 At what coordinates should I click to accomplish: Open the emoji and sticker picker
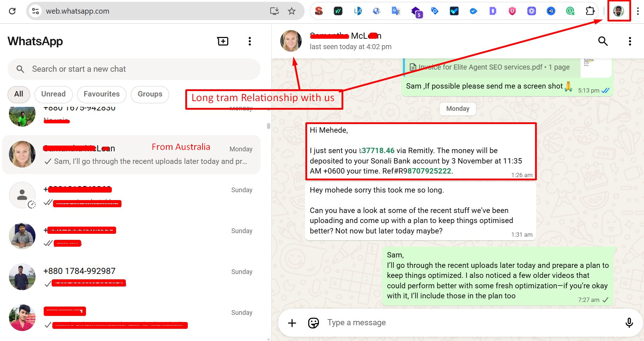coord(314,323)
